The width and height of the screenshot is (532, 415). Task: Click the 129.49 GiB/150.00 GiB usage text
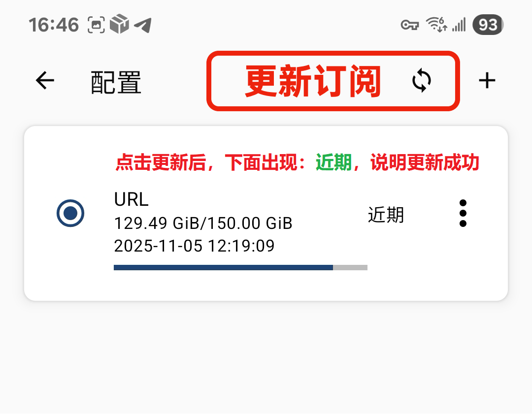pyautogui.click(x=203, y=223)
